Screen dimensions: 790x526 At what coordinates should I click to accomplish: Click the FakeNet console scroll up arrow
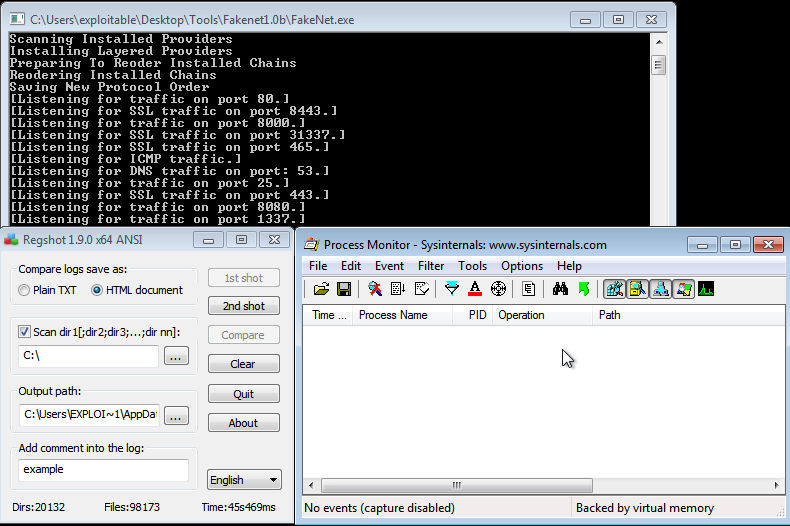[x=658, y=42]
